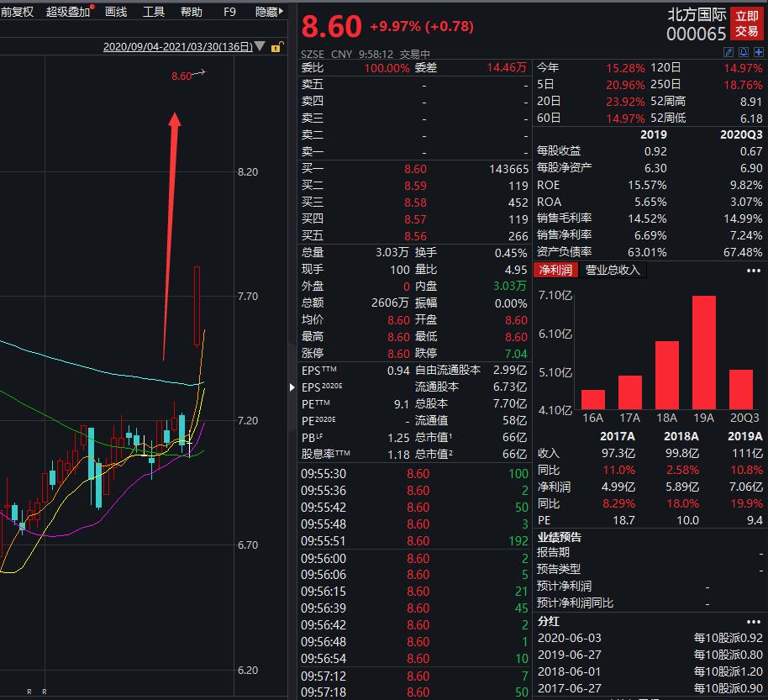Click the 买三 price 8.58
Screen dimensions: 768x700
pyautogui.click(x=415, y=203)
